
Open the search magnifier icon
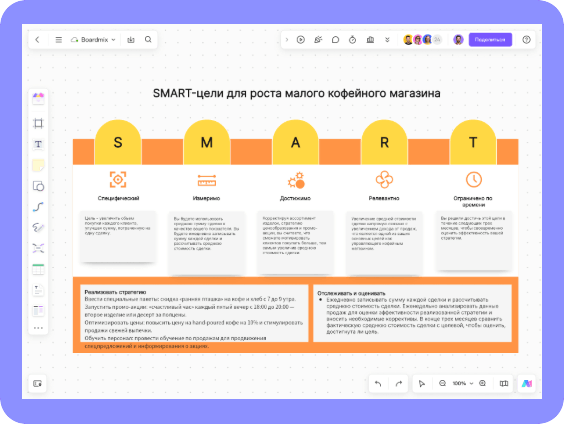click(x=148, y=40)
